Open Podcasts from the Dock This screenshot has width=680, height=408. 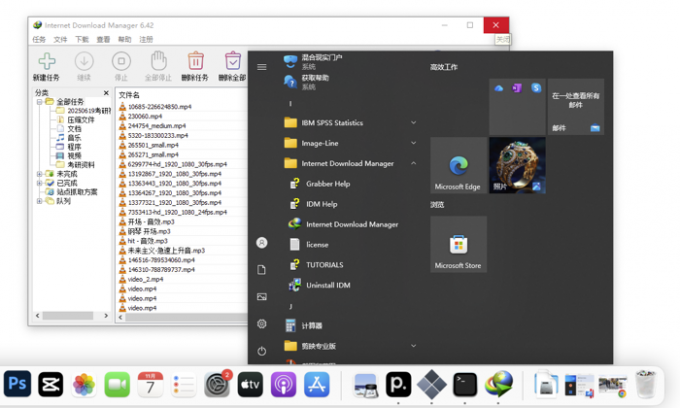tap(283, 384)
